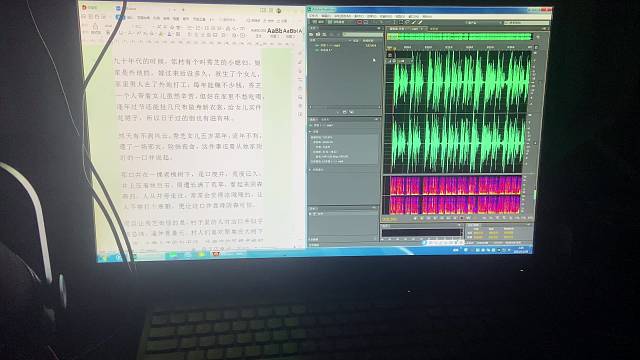Click the Fast Forward transport button
This screenshot has width=640, height=360.
[449, 218]
